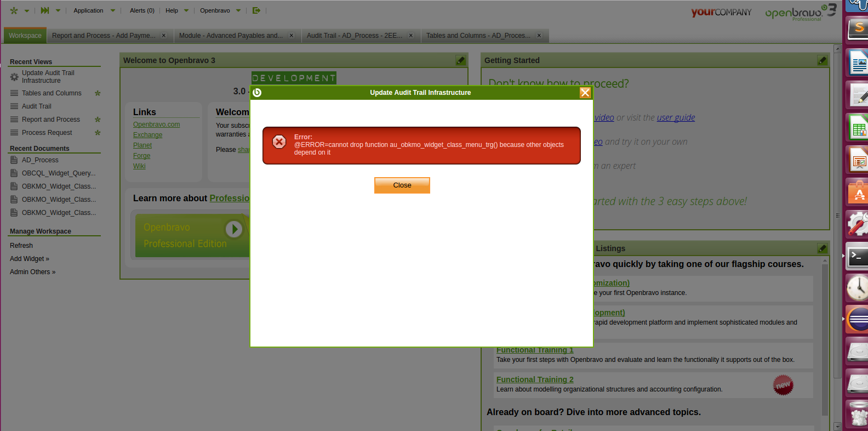Open Terminal from the dock
This screenshot has height=431, width=868.
(x=858, y=256)
